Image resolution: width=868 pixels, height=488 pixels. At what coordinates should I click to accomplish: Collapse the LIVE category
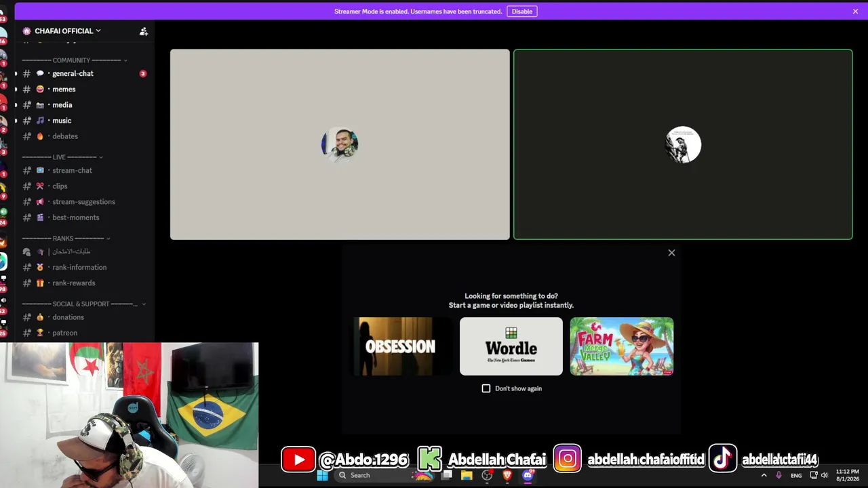(62, 157)
